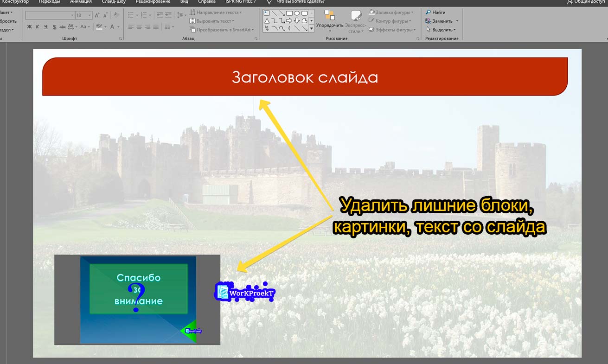Viewport: 608px width, 364px height.
Task: Expand the shapes gallery more arrow
Action: [312, 29]
